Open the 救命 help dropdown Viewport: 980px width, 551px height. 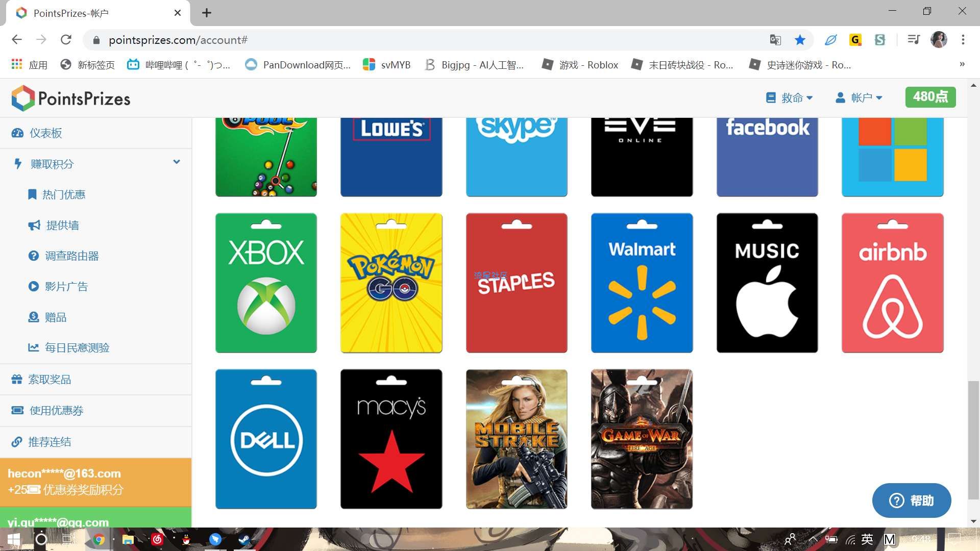pyautogui.click(x=789, y=97)
